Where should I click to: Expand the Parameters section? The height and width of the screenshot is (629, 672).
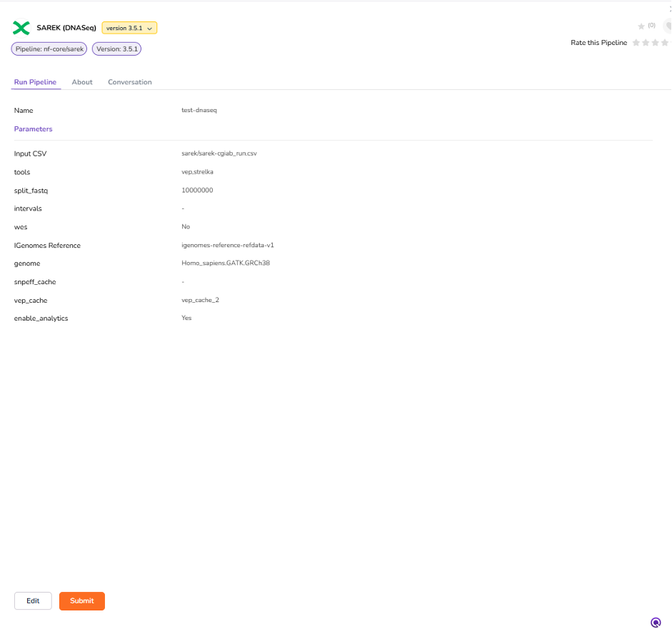point(33,129)
